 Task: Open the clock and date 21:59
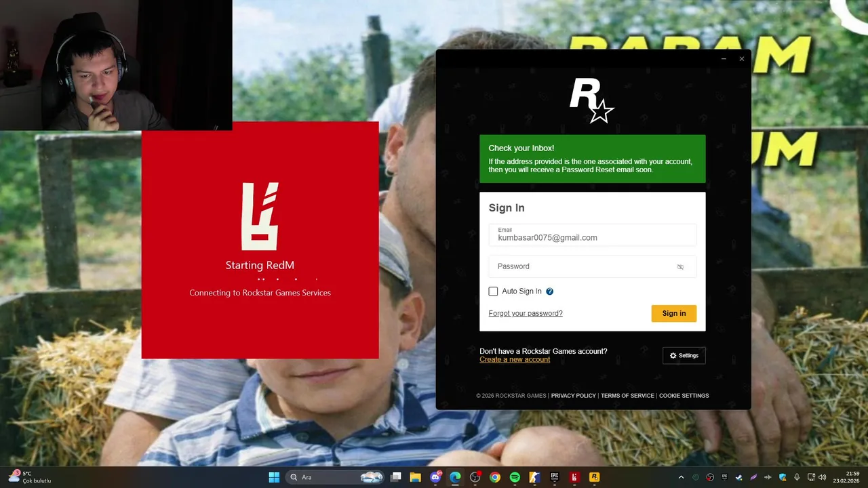(x=846, y=477)
